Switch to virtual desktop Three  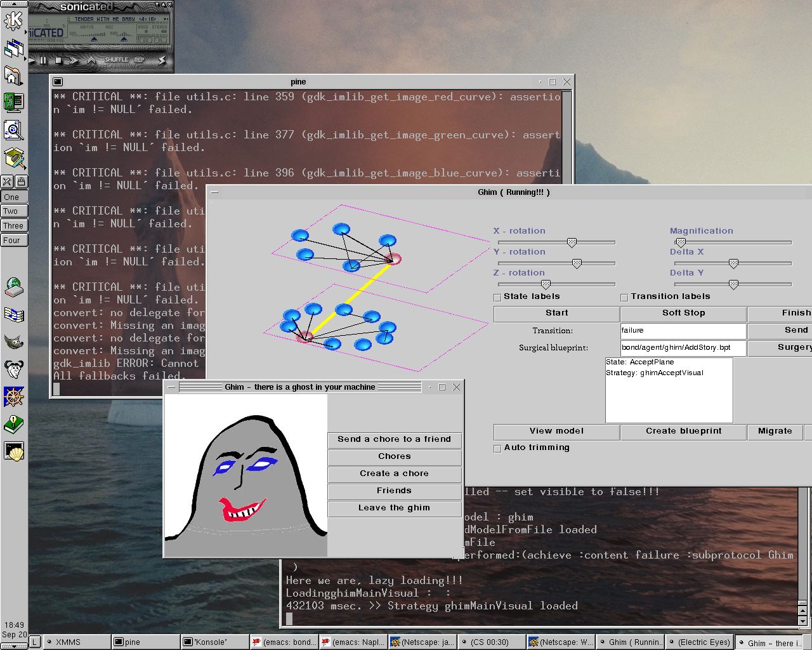[x=13, y=225]
